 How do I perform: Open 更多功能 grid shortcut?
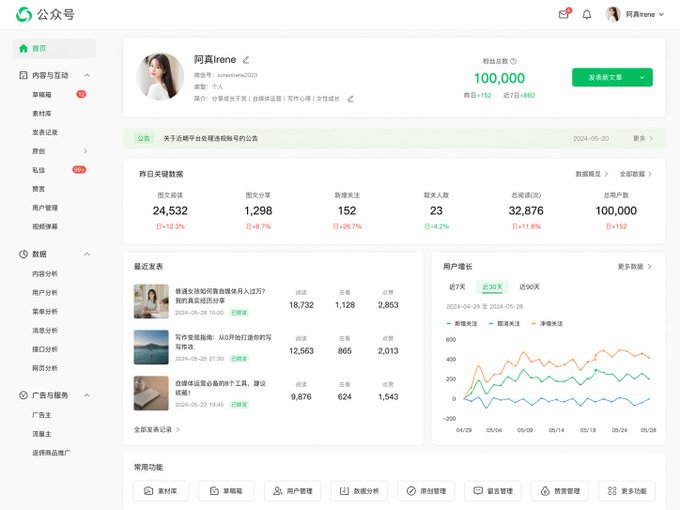coord(627,491)
